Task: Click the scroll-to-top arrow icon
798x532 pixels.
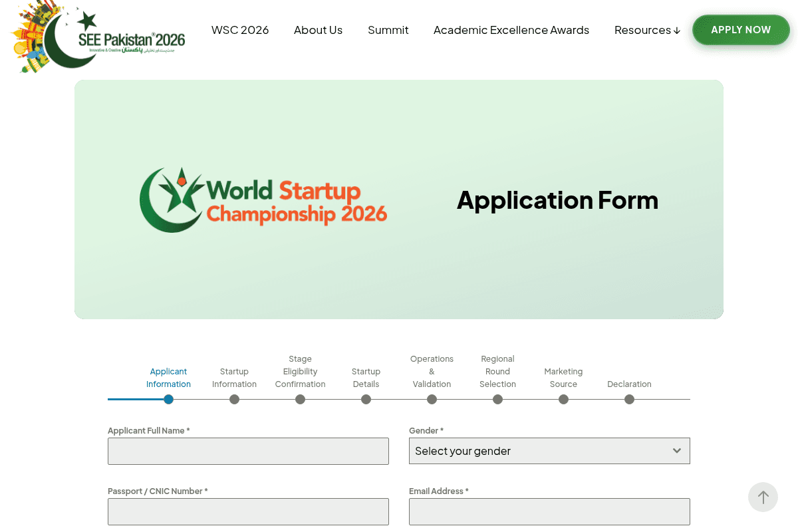Action: 763,497
